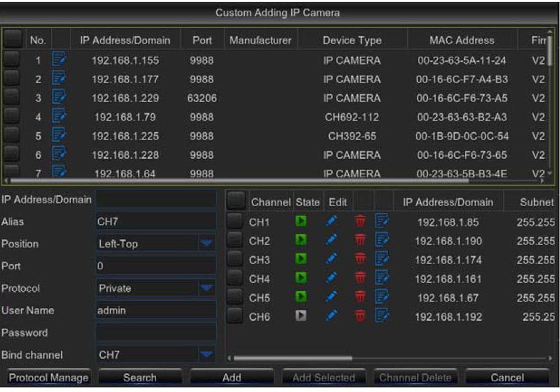Edit CH6 with the pencil icon
Image resolution: width=560 pixels, height=392 pixels.
coord(331,316)
